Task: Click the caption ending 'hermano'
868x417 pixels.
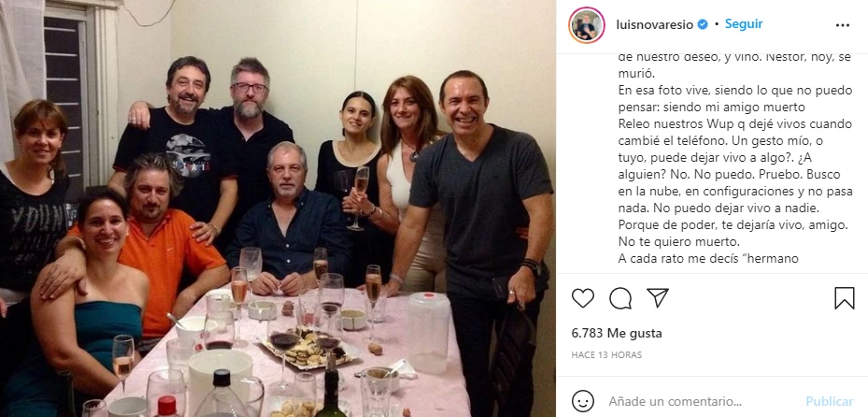Action: (x=708, y=258)
